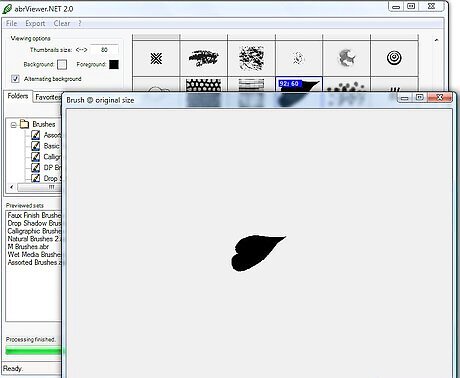460x378 pixels.
Task: Click the folder tree left scroll arrow
Action: [x=12, y=187]
